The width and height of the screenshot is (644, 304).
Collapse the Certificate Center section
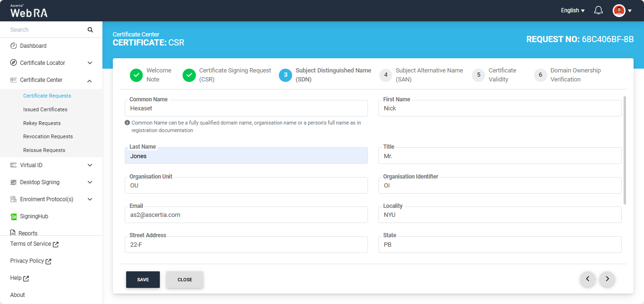pyautogui.click(x=90, y=80)
